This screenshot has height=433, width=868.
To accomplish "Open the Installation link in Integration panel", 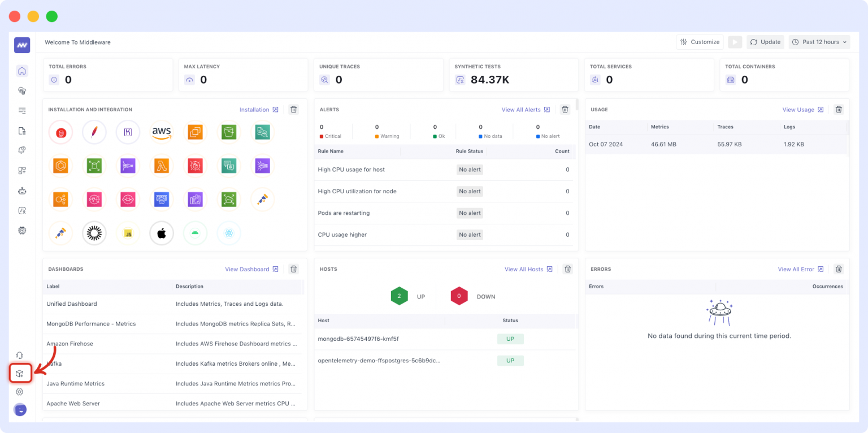I will (x=254, y=110).
